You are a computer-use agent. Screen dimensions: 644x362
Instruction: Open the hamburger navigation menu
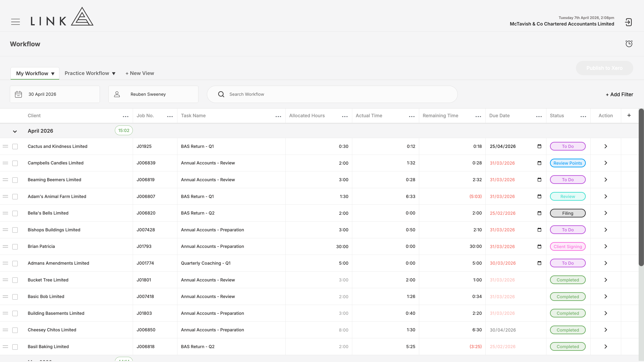[x=15, y=22]
